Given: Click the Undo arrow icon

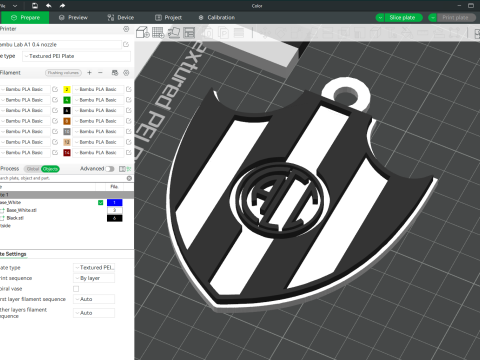Looking at the screenshot, I should tap(49, 6).
